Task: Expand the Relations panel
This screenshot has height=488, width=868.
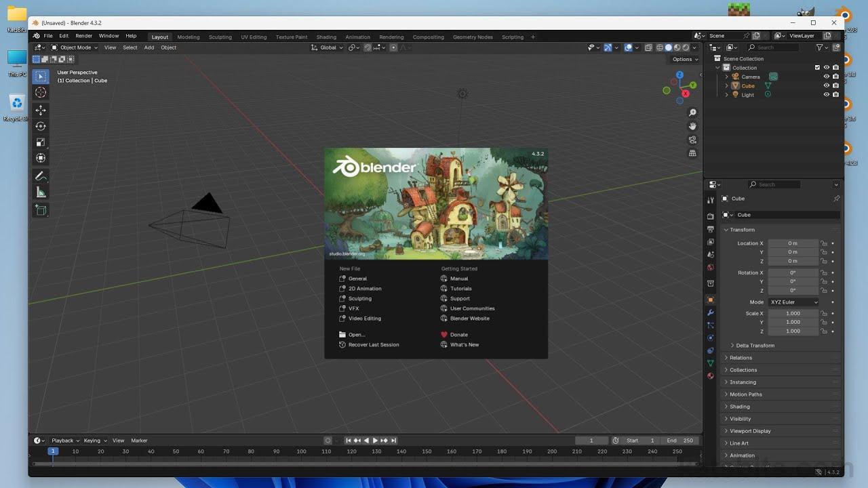Action: coord(780,357)
